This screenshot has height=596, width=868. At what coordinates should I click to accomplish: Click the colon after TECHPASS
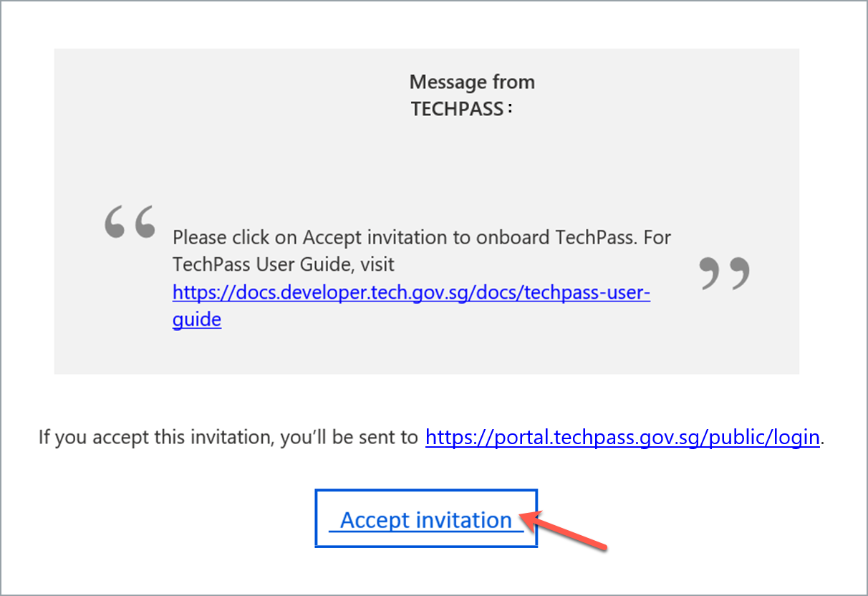click(510, 109)
